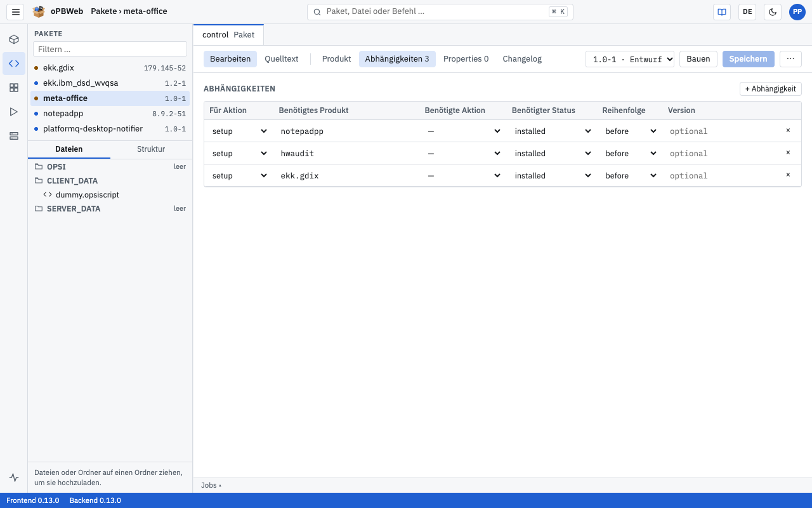
Task: Open the box icon in sidebar
Action: point(14,39)
